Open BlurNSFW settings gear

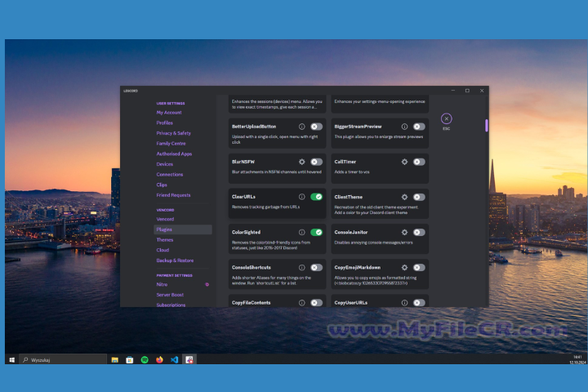pos(302,162)
